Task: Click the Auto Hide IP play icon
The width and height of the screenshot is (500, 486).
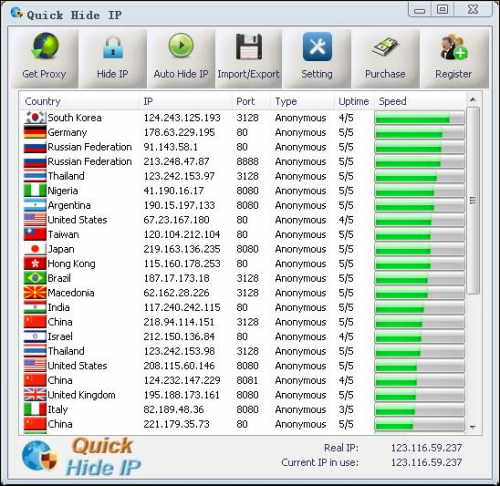Action: pyautogui.click(x=181, y=46)
